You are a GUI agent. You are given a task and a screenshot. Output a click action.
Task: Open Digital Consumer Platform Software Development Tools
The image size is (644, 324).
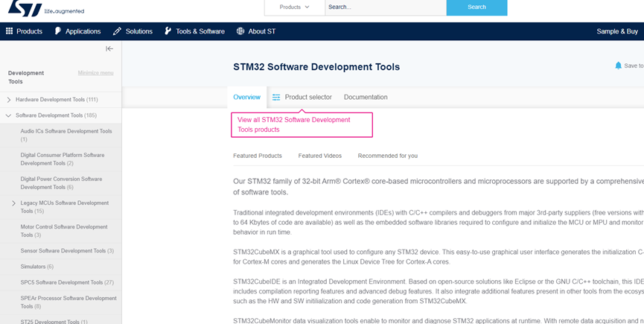(x=63, y=159)
